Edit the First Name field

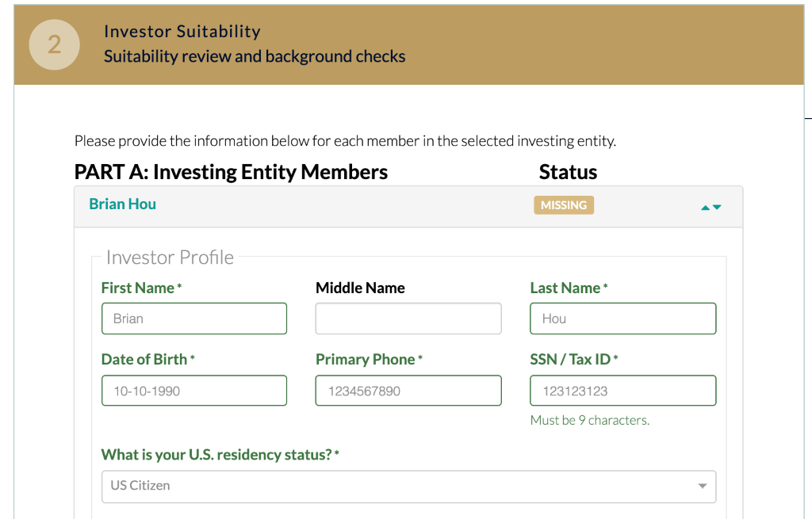click(x=194, y=319)
